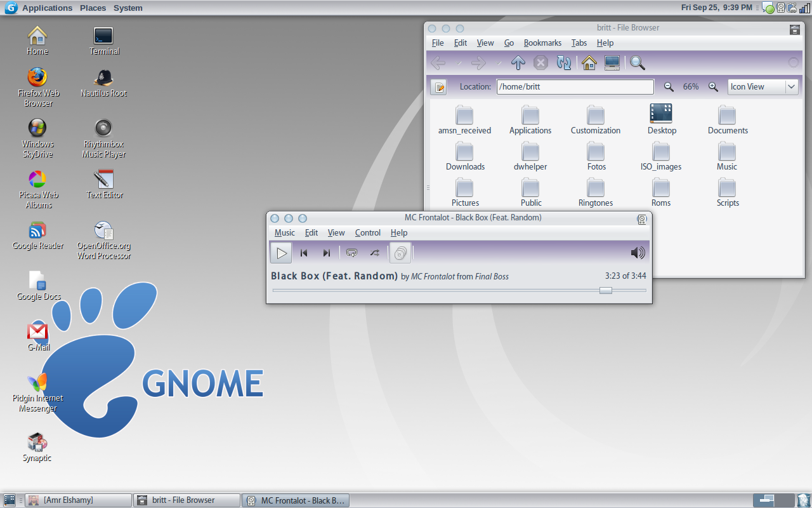Open the Trash icon in bottom panel
This screenshot has width=812, height=508.
(803, 500)
